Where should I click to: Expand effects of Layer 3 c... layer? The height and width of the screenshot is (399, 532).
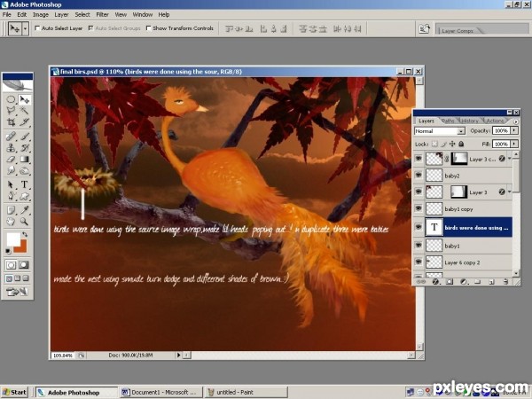pos(509,159)
